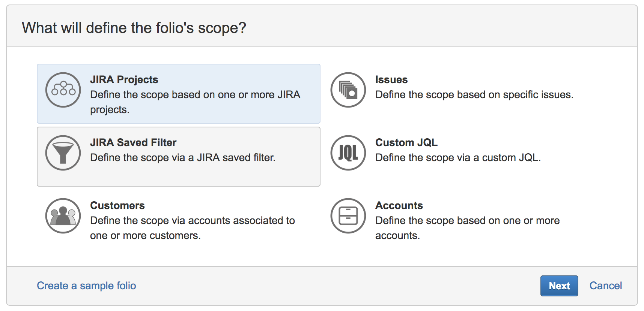Screen dimensions: 644x311
Task: Cancel the folio scope dialog
Action: (605, 286)
